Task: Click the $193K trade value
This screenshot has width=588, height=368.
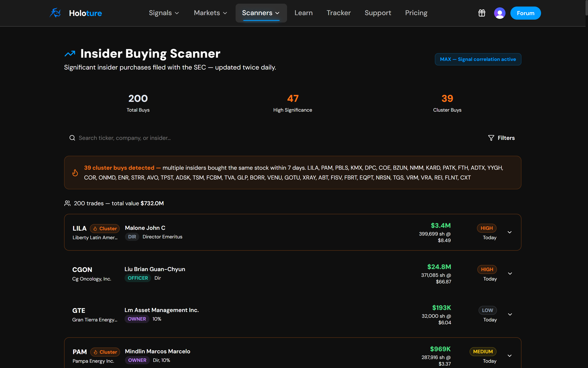Action: [x=441, y=308]
